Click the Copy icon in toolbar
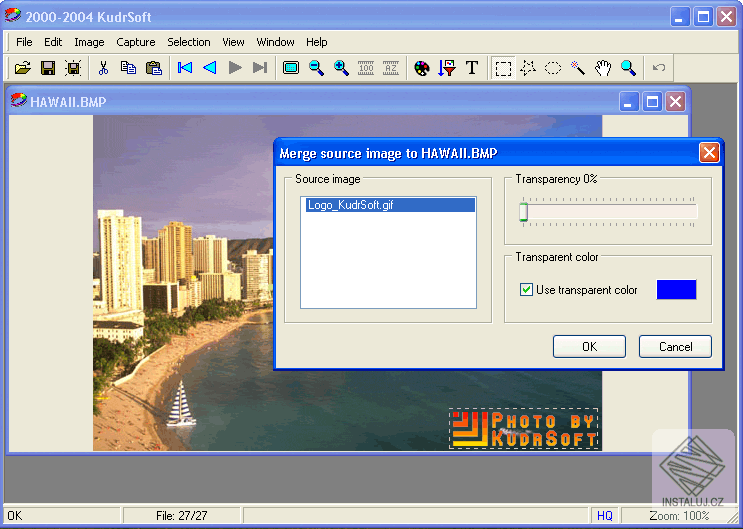Screen dimensions: 743x529 (128, 68)
